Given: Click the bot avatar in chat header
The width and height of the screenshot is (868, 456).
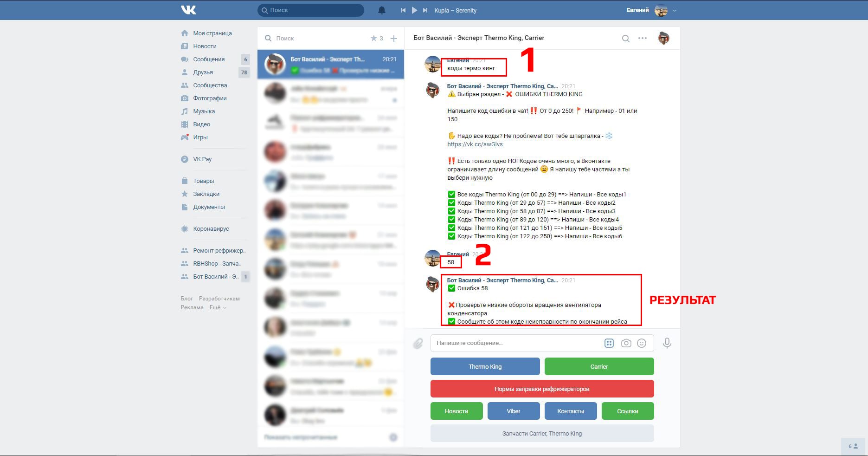Looking at the screenshot, I should click(x=664, y=38).
